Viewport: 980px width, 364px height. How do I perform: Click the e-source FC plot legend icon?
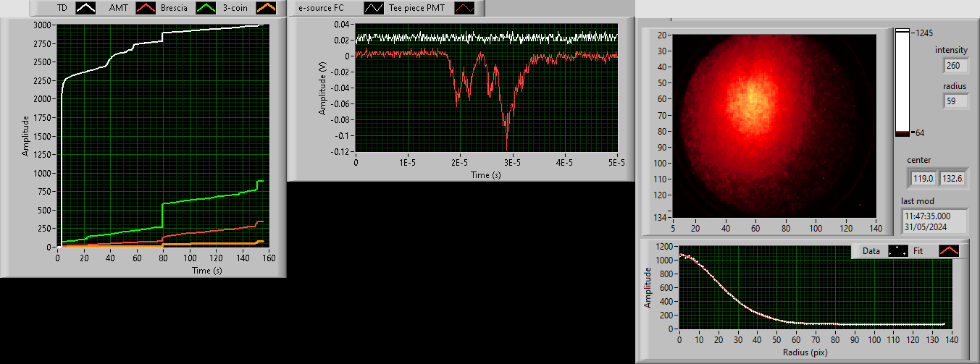click(374, 8)
